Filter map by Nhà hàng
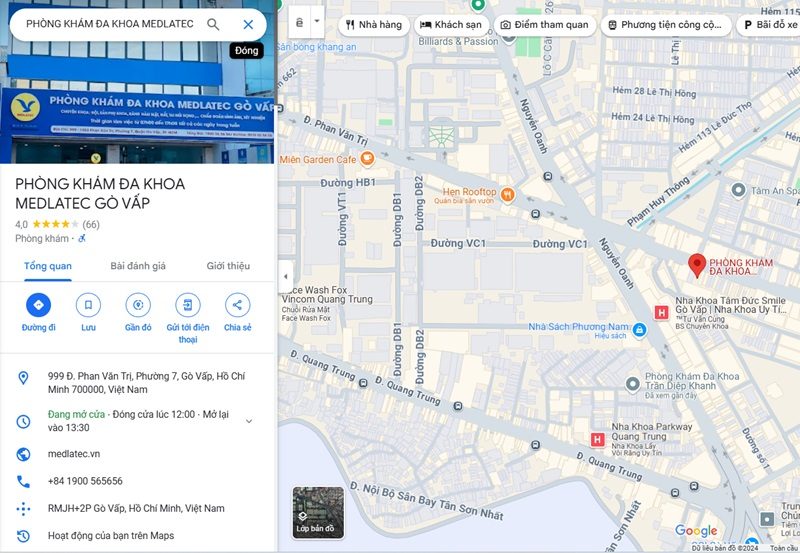The height and width of the screenshot is (553, 800). tap(374, 24)
